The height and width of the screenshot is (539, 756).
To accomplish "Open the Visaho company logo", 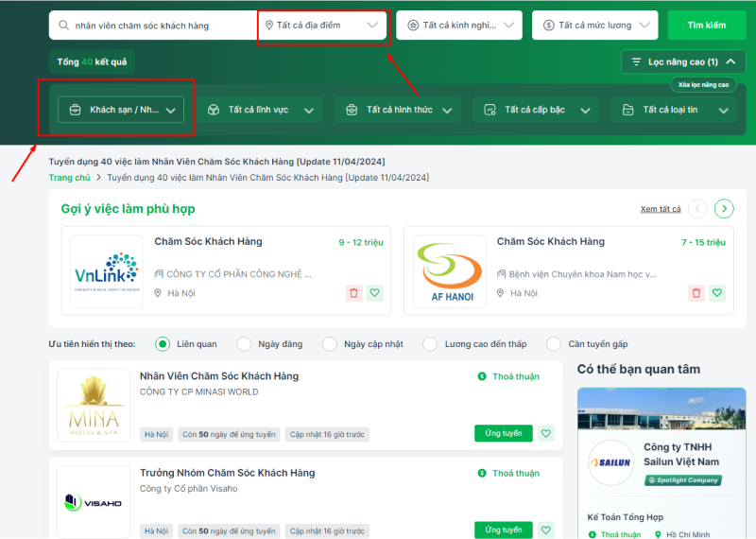I will [x=94, y=502].
